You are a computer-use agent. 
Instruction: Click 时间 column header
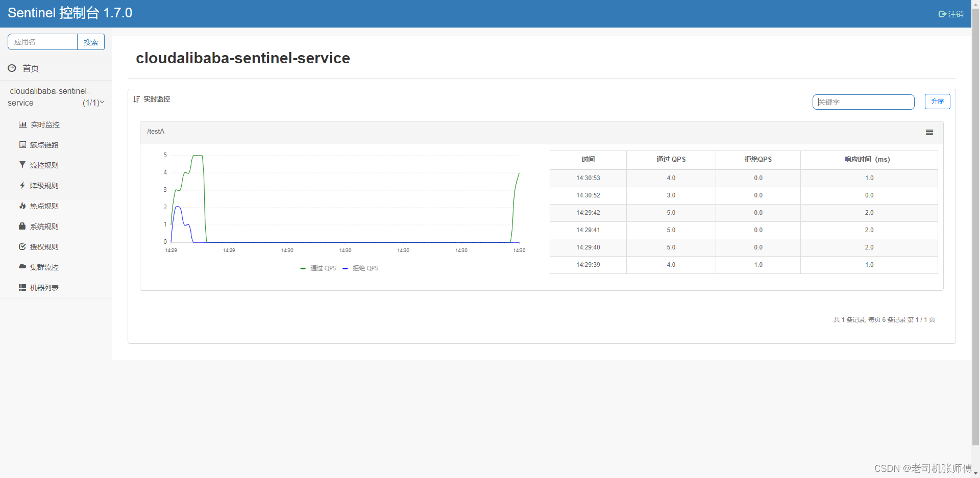(x=588, y=160)
